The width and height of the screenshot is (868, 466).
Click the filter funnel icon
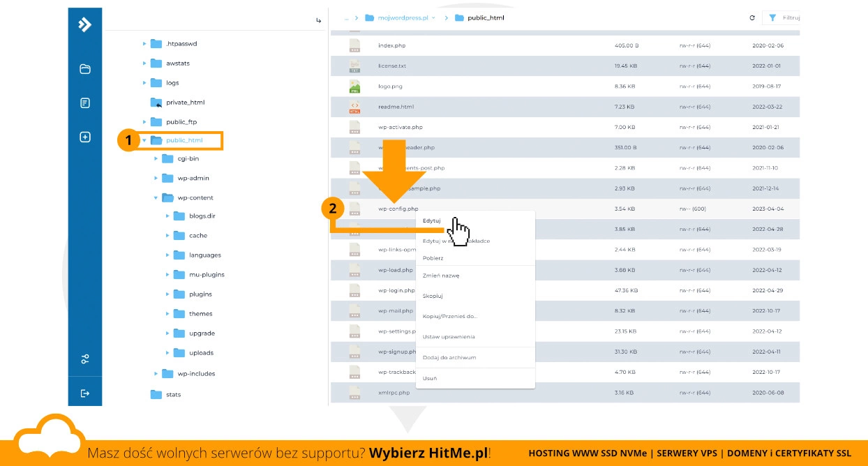coord(772,18)
